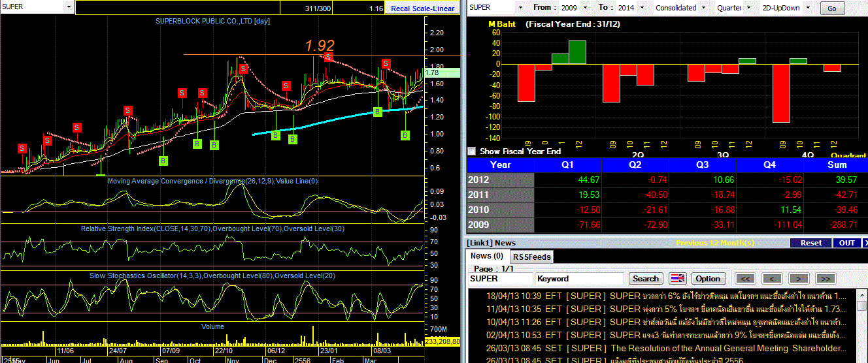Click the Sum column header

point(836,165)
